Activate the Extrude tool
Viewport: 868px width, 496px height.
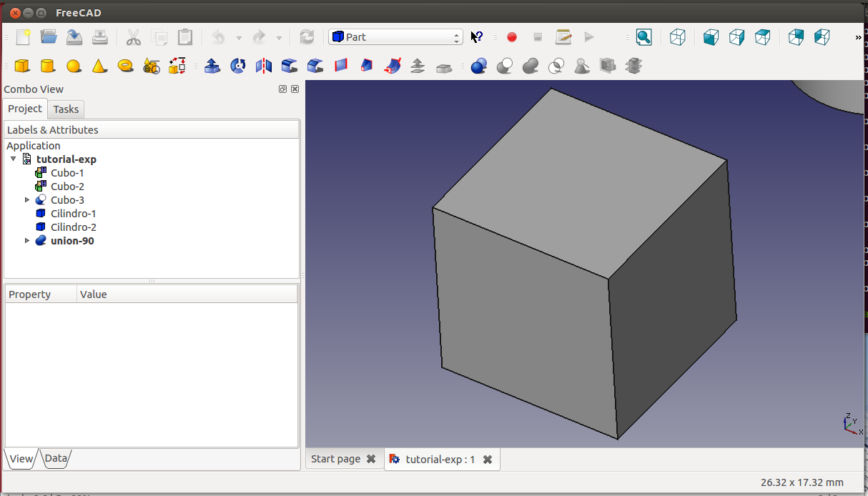pos(212,66)
